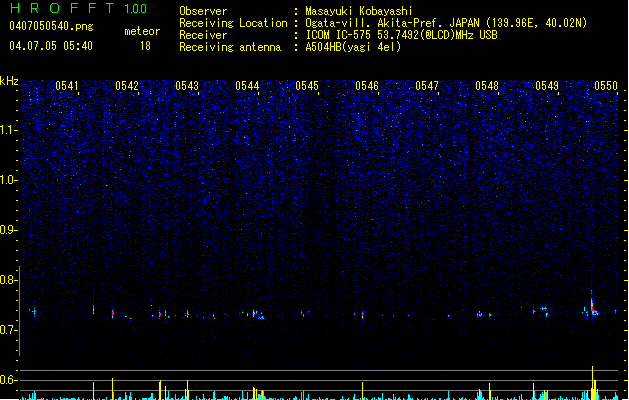Click the 0546 time marker
This screenshot has width=629, height=400.
(x=367, y=86)
